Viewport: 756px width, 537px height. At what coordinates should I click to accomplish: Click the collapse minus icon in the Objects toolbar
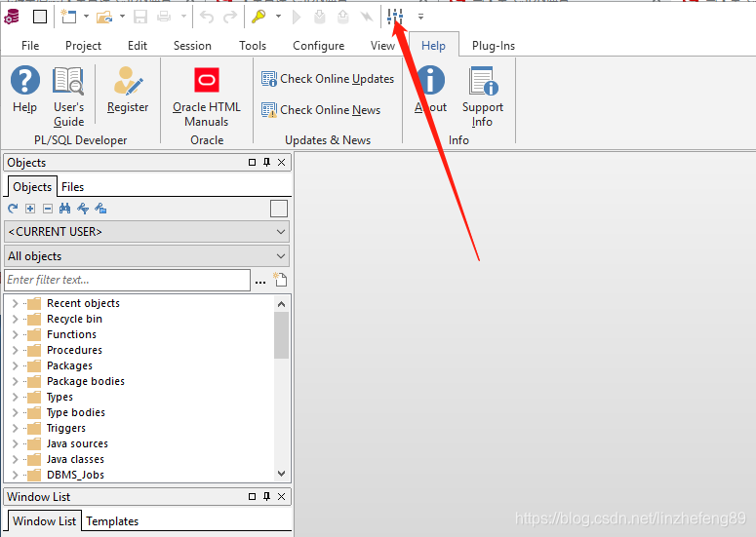[x=48, y=209]
